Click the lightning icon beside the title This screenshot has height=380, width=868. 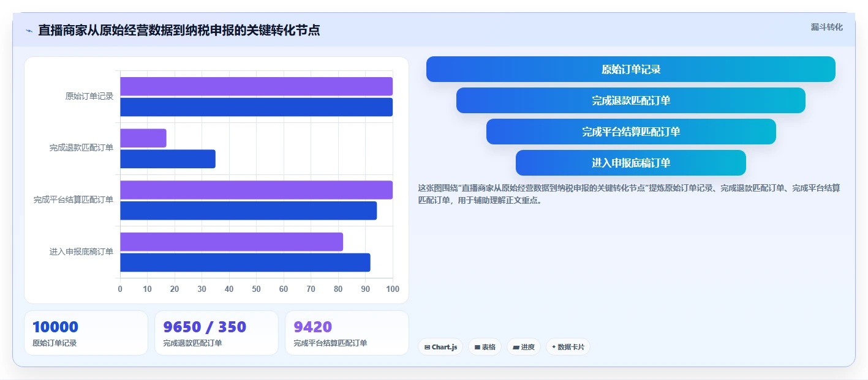[29, 31]
